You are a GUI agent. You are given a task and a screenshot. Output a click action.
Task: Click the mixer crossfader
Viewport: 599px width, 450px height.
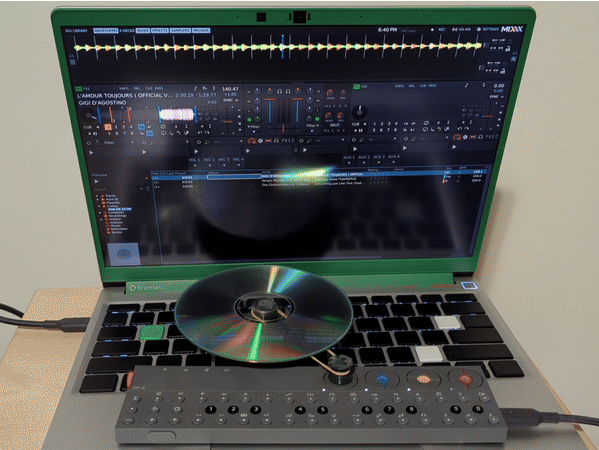click(x=283, y=128)
